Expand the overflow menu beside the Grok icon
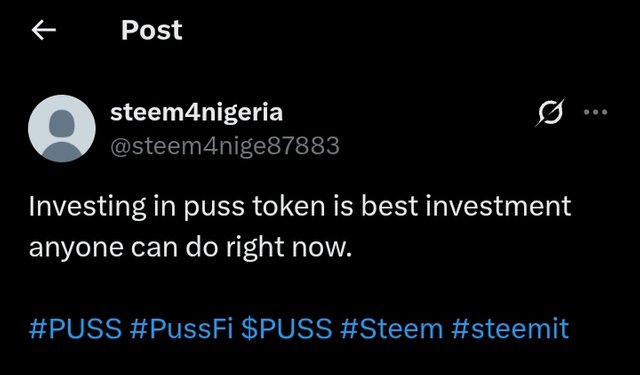The image size is (640, 375). click(x=596, y=112)
